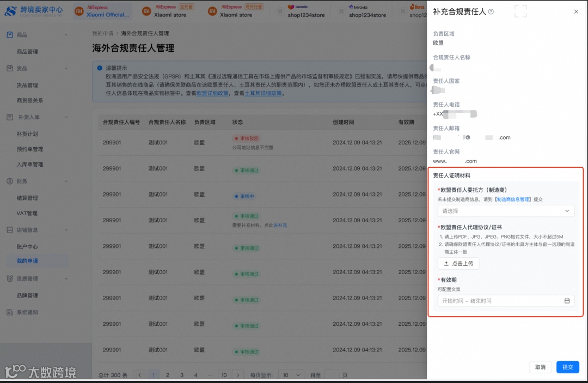Screen dimensions: 588x383
Task: Click the 跨境卖家中心 logo
Action: click(34, 11)
